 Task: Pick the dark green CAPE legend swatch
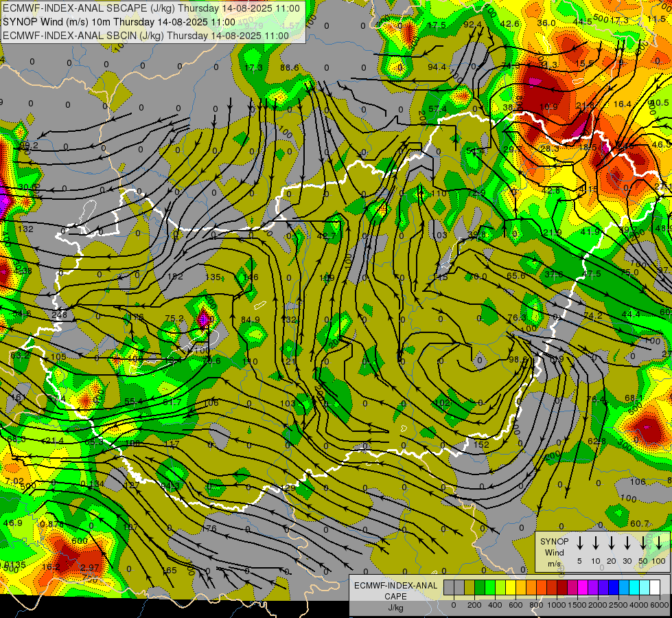pyautogui.click(x=480, y=588)
